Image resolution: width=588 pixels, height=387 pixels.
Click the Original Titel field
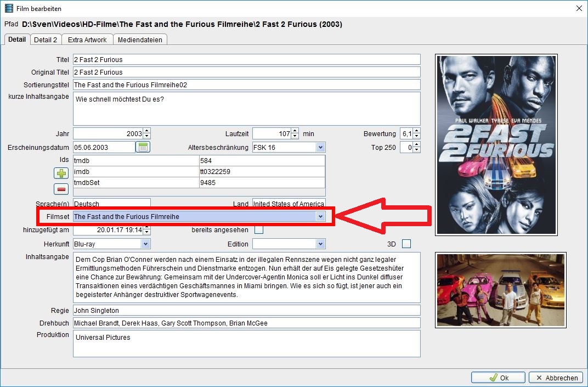pyautogui.click(x=247, y=72)
